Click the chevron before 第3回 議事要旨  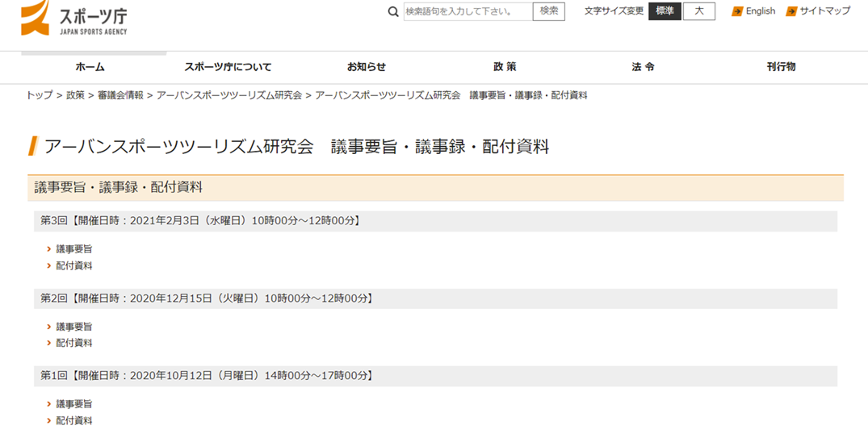[x=49, y=249]
